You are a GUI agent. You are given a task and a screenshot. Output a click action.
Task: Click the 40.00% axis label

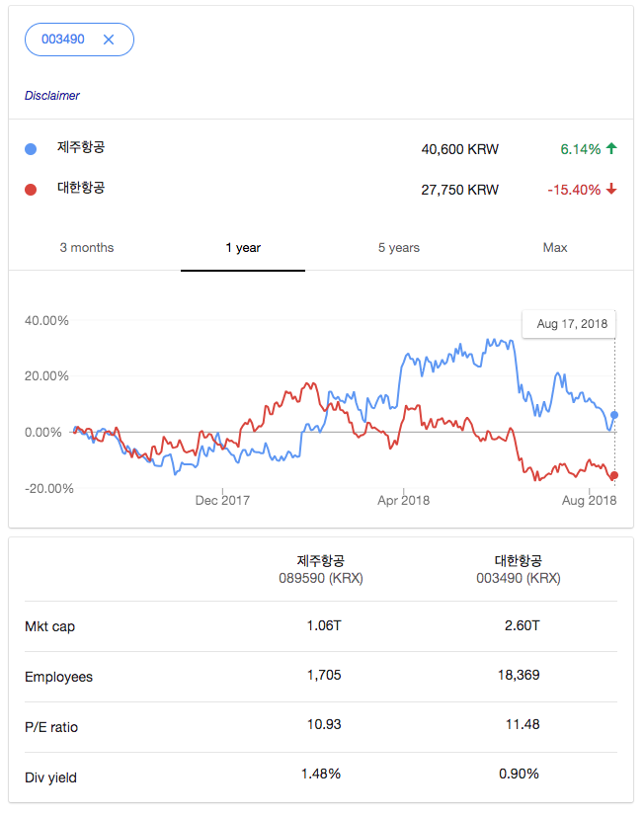[x=46, y=321]
